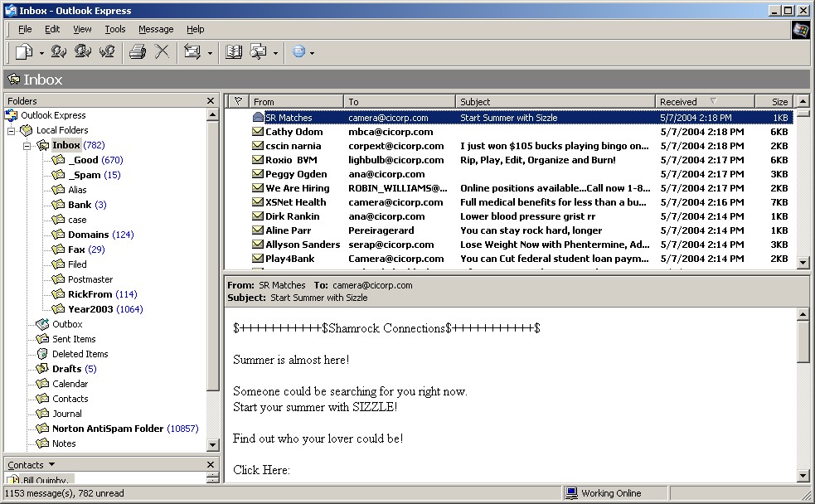Collapse the Local Folders tree node
This screenshot has width=815, height=504.
tap(11, 130)
